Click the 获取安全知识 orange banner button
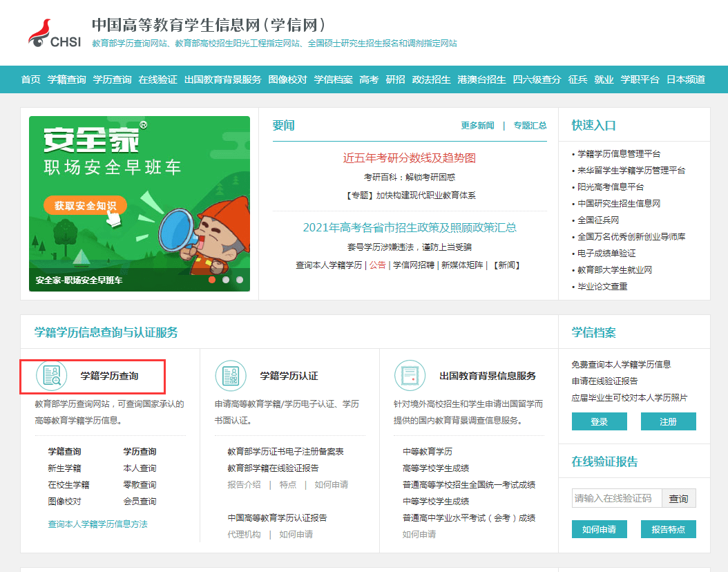 [85, 206]
